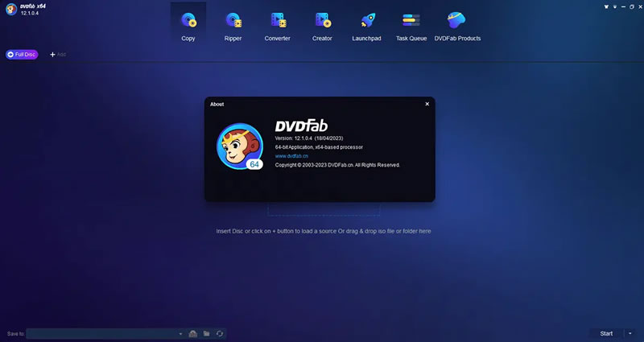Open the Launchpad rocket icon
644x342 pixels.
pyautogui.click(x=367, y=21)
